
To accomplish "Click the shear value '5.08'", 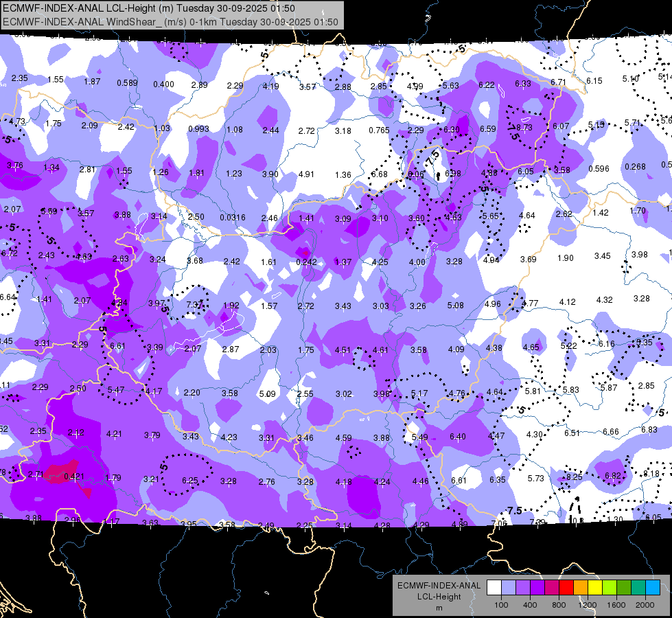I will (456, 306).
